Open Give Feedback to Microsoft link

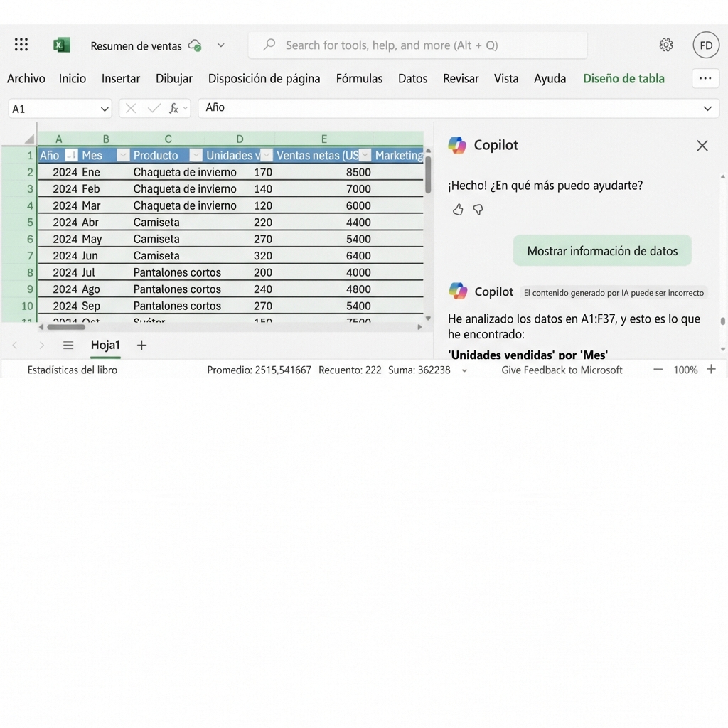click(562, 370)
